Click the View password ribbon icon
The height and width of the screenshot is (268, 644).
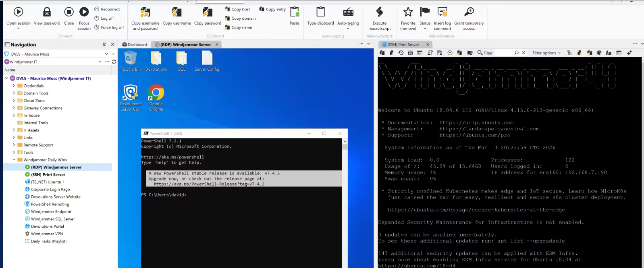pyautogui.click(x=47, y=13)
